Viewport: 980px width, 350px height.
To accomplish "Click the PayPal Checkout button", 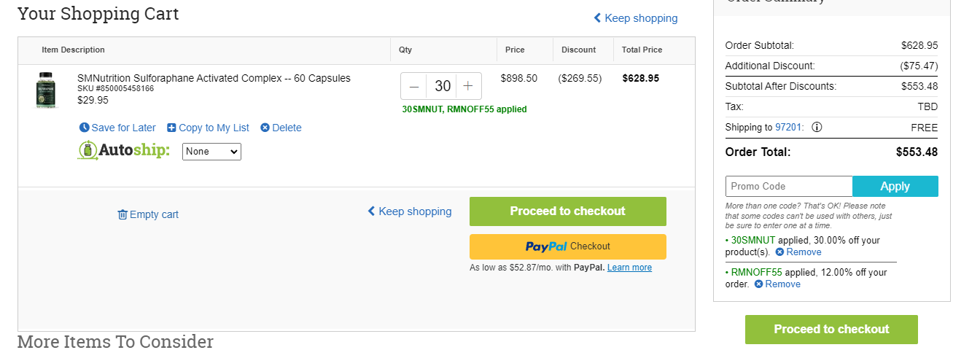I will pyautogui.click(x=568, y=246).
